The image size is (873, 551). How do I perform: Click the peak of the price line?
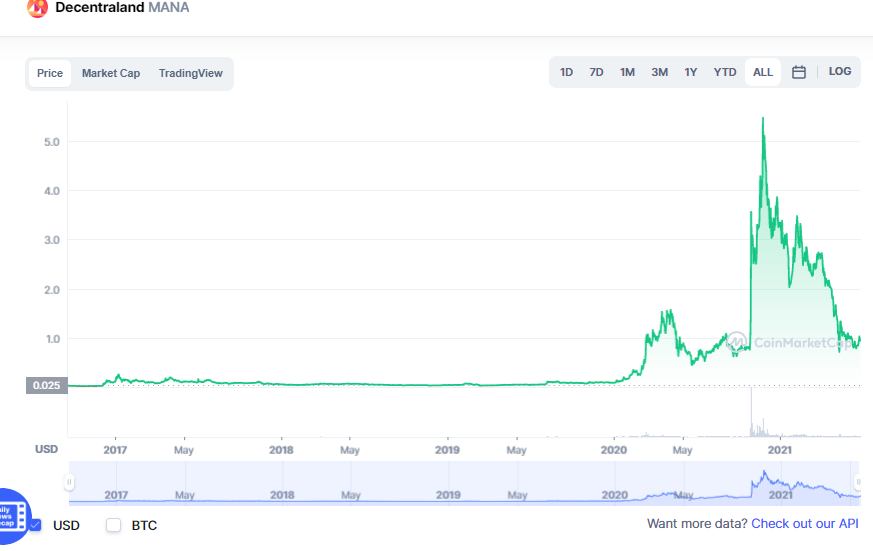(763, 118)
